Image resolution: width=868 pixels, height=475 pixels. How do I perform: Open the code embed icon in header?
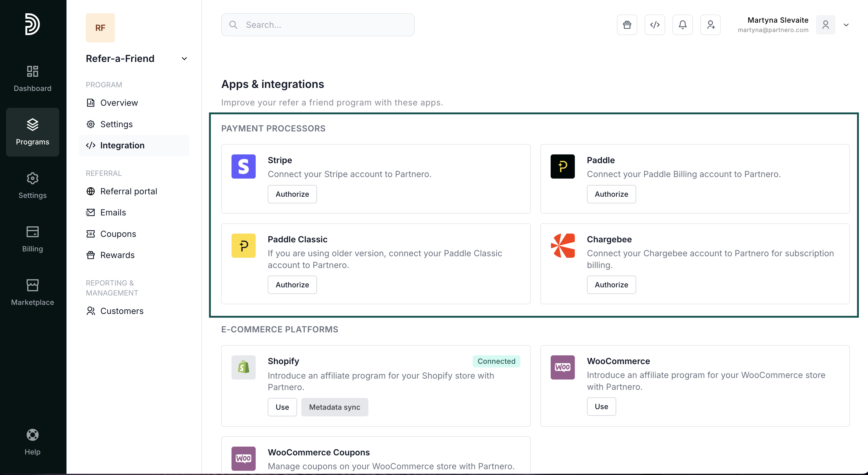[655, 25]
